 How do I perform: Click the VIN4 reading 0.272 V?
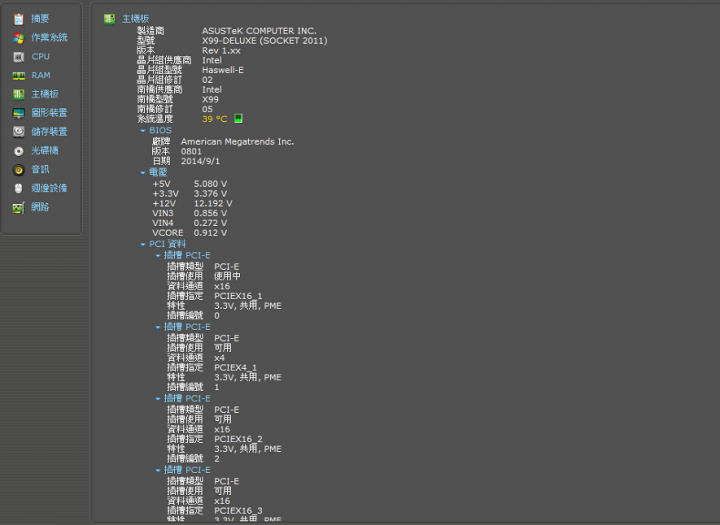[x=210, y=223]
